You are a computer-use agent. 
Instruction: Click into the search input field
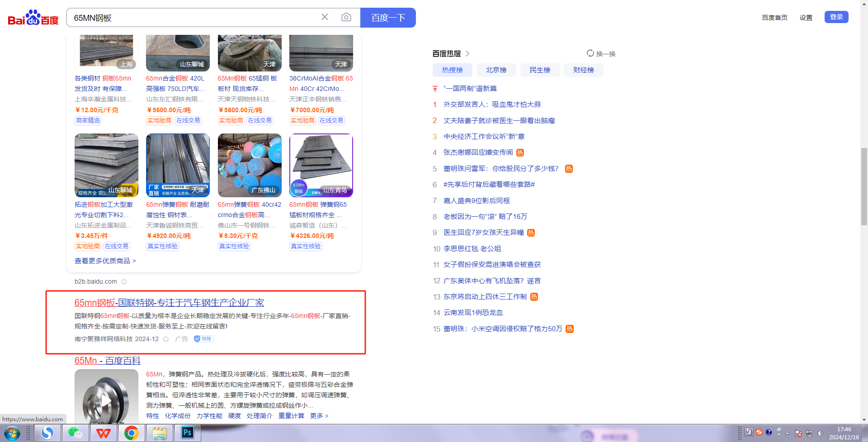(194, 18)
